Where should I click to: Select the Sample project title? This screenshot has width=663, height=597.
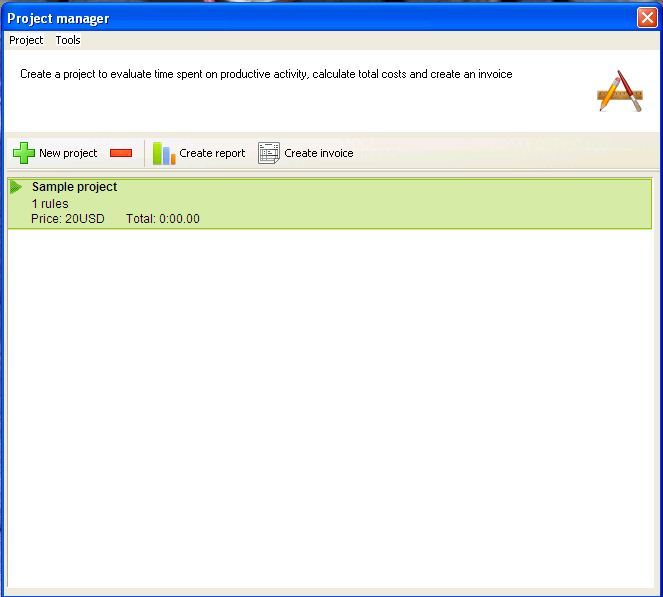[x=74, y=187]
